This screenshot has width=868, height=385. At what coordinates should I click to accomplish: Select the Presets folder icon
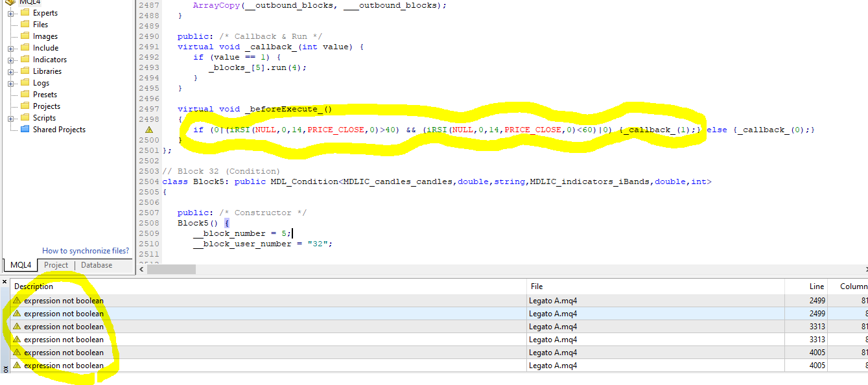pyautogui.click(x=25, y=95)
